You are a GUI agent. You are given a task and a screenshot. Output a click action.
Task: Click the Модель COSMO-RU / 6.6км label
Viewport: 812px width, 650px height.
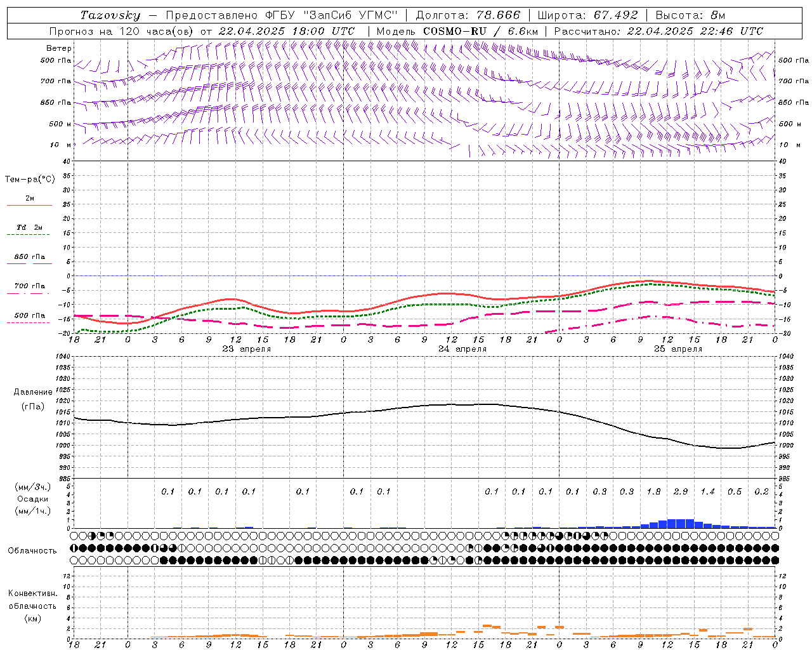pos(457,31)
